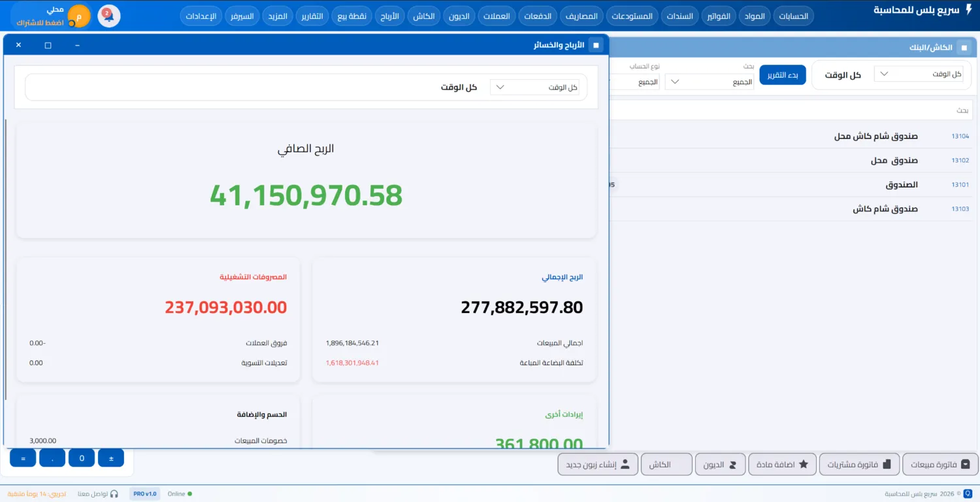Click the Online status indicator
This screenshot has width=980, height=502.
pos(180,494)
